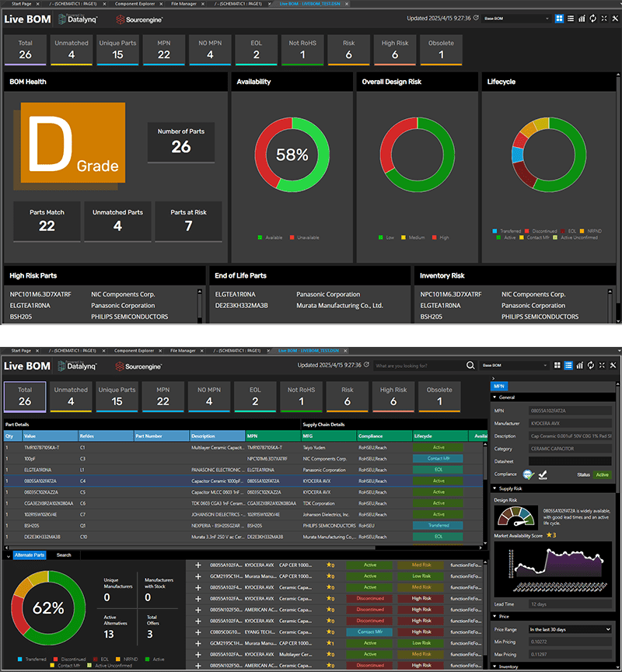Screen dimensions: 622x672
Task: Sort the table by the Refdes column header
Action: click(x=106, y=436)
